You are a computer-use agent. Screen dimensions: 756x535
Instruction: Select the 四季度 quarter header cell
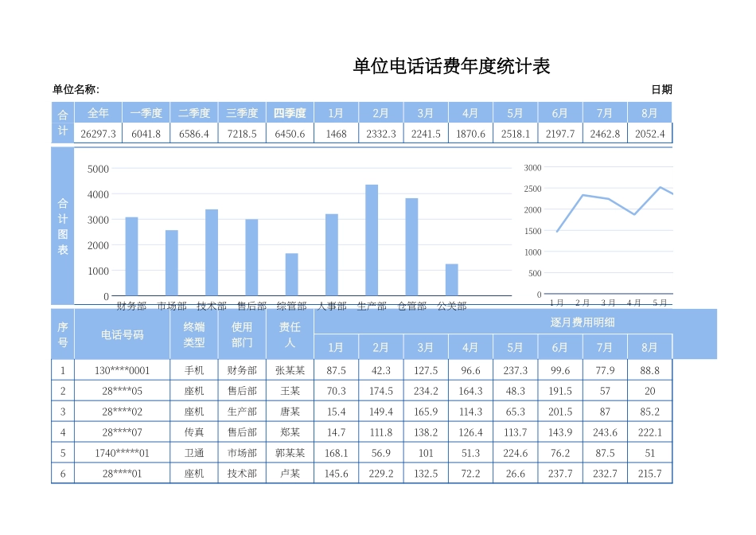pyautogui.click(x=290, y=112)
